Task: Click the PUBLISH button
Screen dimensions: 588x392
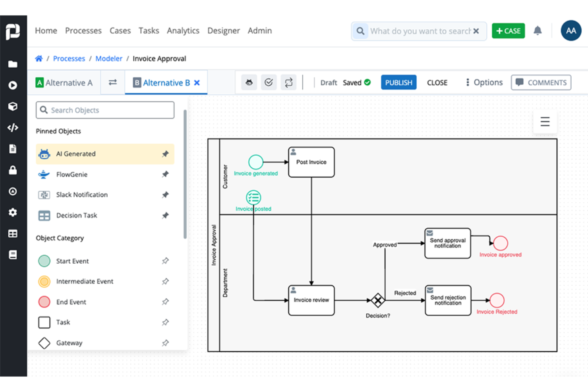Action: click(398, 82)
